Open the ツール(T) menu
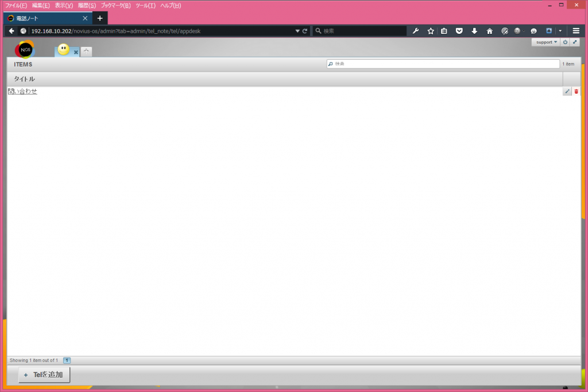The width and height of the screenshot is (588, 392). tap(145, 5)
